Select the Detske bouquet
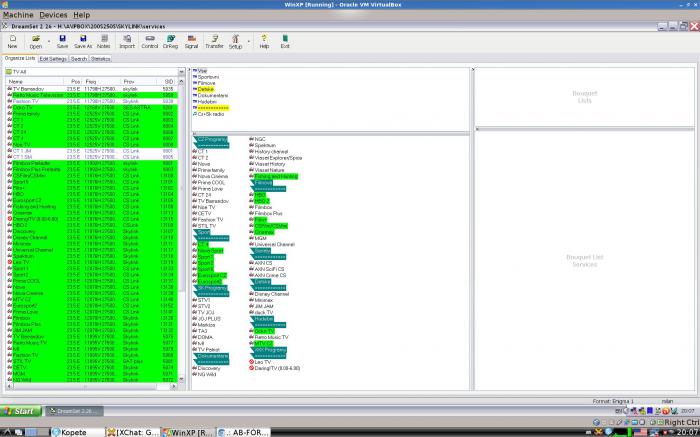 pos(206,90)
